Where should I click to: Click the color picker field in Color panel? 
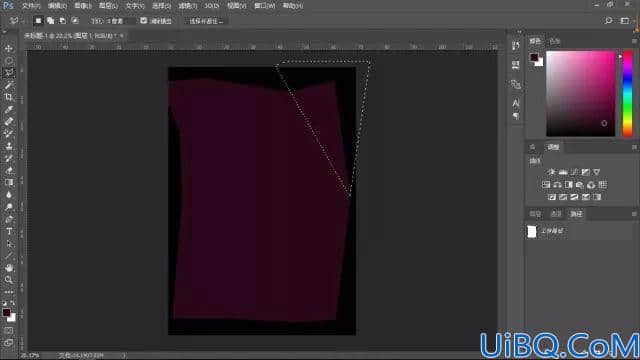point(580,93)
